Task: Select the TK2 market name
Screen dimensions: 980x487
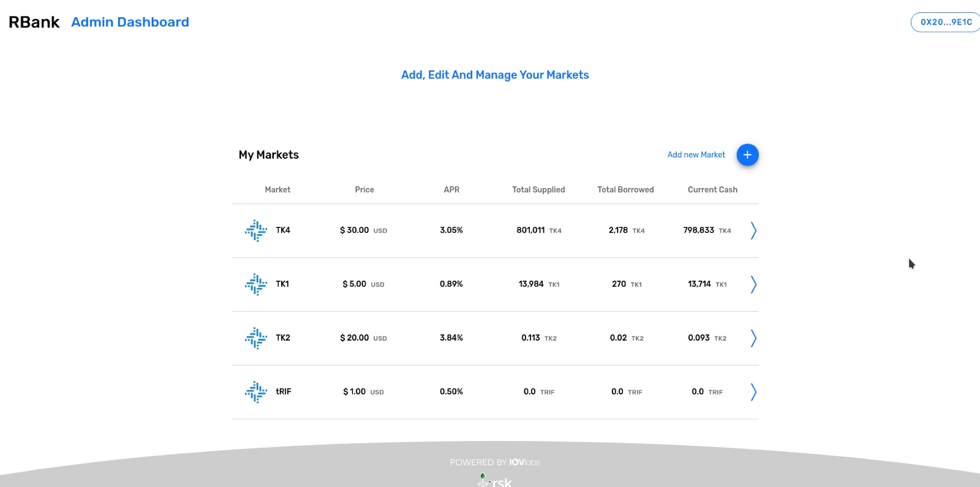Action: click(283, 338)
